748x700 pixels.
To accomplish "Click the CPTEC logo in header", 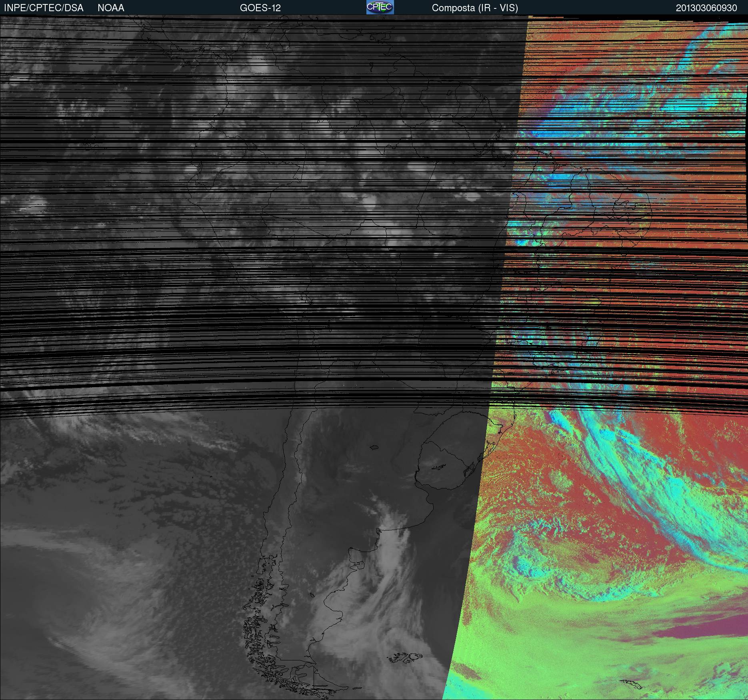I will pyautogui.click(x=380, y=7).
